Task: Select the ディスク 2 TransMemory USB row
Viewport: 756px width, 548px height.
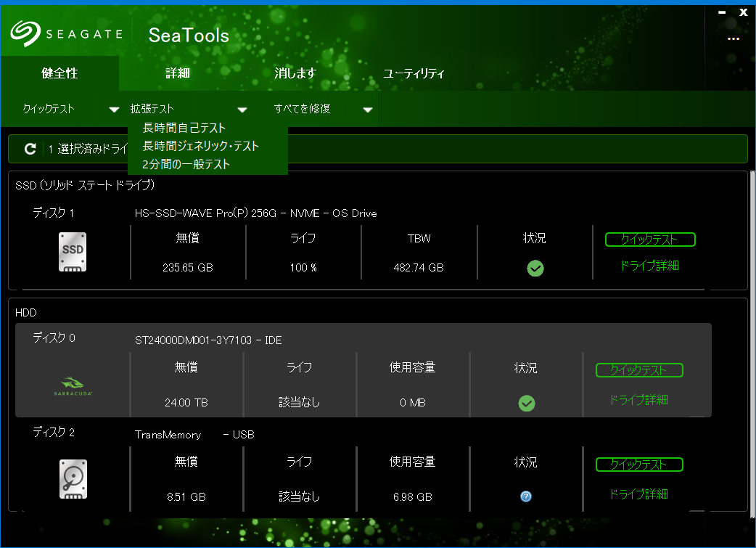Action: click(290, 435)
